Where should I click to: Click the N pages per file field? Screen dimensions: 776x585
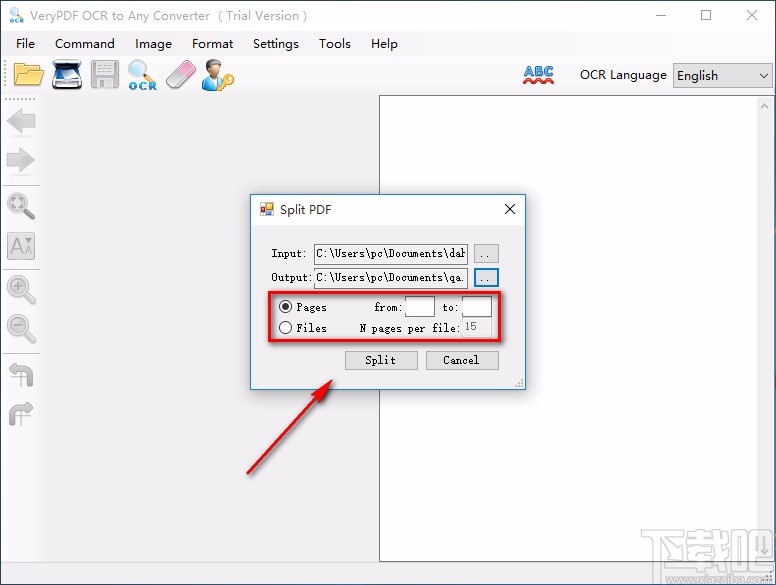(x=477, y=327)
